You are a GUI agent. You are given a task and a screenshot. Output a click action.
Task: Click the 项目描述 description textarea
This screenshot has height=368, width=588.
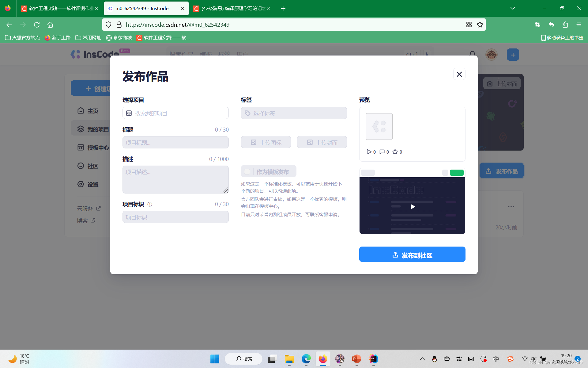point(175,179)
